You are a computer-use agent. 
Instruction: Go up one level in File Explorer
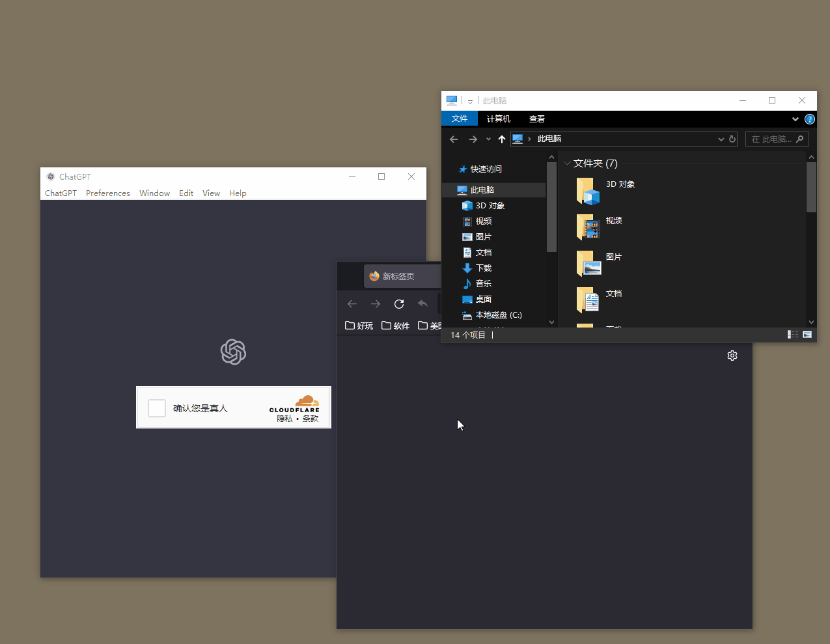(x=501, y=139)
